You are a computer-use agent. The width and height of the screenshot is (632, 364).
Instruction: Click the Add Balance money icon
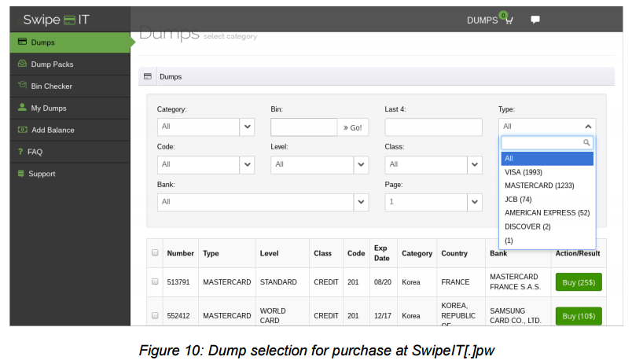click(22, 130)
